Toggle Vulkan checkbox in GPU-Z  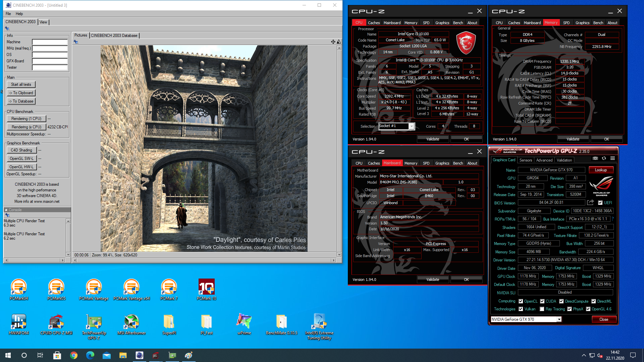coord(521,309)
